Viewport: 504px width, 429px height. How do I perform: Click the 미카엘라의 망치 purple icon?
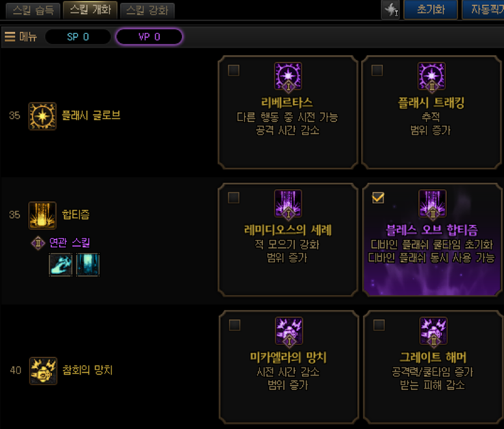[x=289, y=331]
